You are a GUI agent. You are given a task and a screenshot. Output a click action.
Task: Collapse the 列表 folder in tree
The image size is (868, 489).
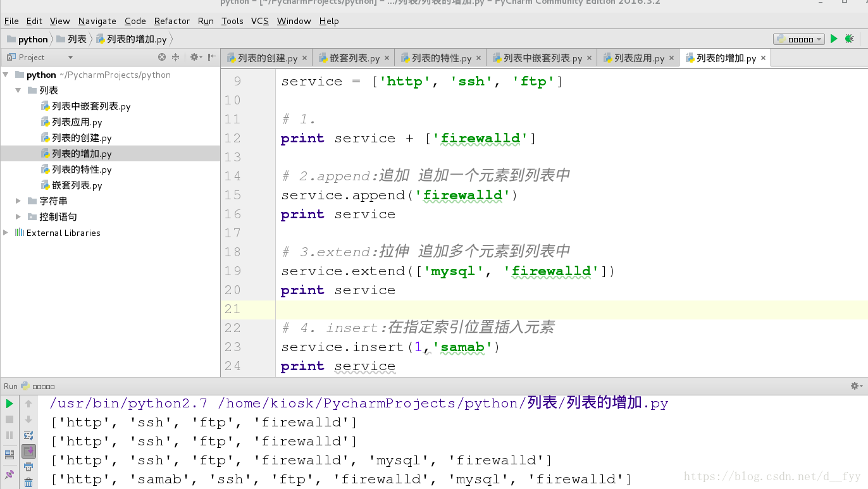pos(18,90)
